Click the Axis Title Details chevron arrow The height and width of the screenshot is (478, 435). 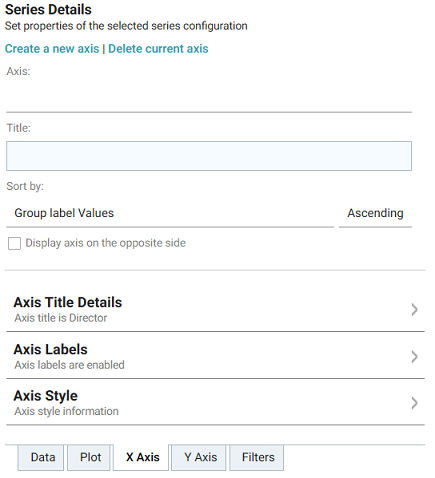(414, 310)
